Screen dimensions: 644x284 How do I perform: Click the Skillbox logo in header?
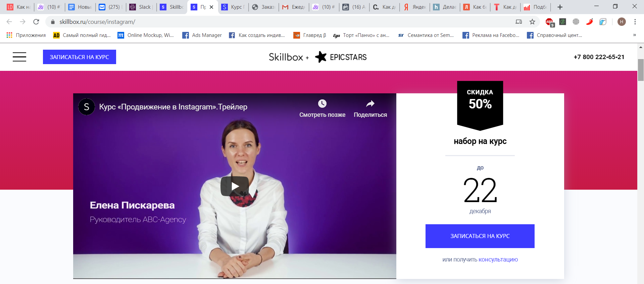click(286, 57)
